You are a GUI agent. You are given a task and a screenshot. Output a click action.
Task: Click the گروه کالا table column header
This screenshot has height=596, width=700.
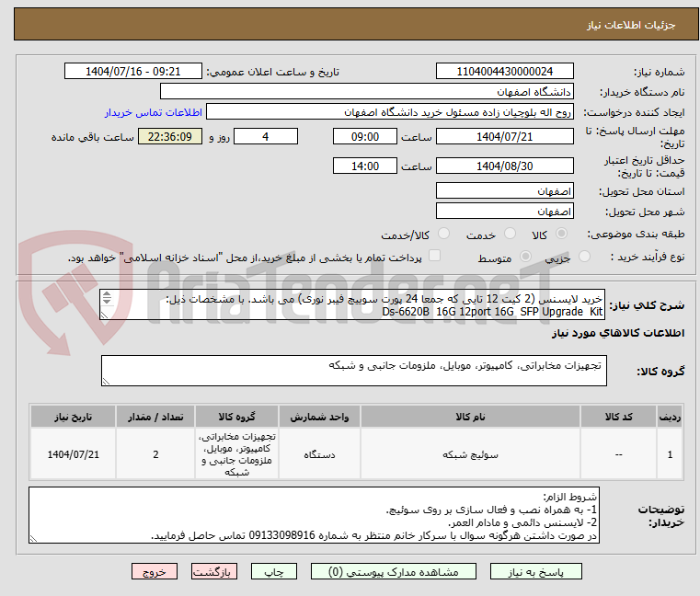click(x=236, y=417)
